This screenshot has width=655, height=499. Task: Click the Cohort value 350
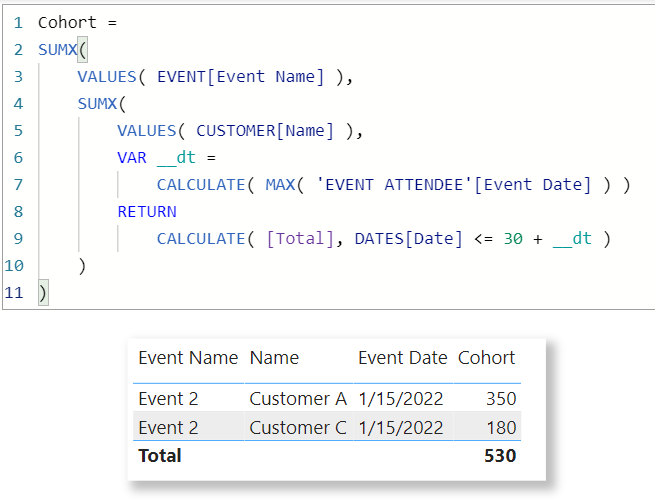pyautogui.click(x=501, y=399)
